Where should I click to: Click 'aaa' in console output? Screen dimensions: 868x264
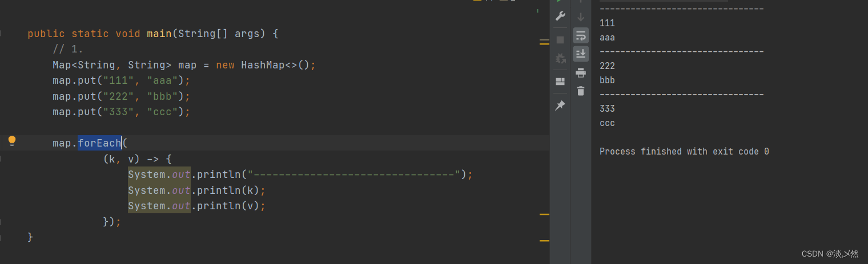[x=608, y=38]
